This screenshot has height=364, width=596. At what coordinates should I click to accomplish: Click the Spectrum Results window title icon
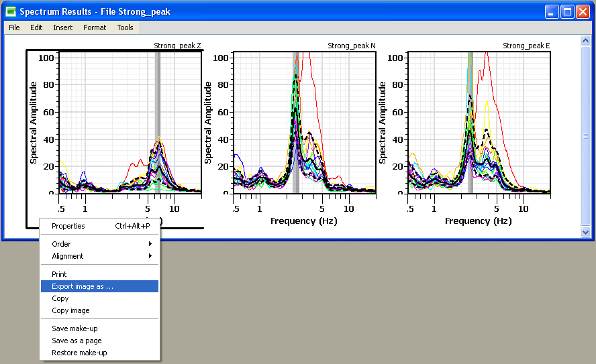tap(11, 11)
